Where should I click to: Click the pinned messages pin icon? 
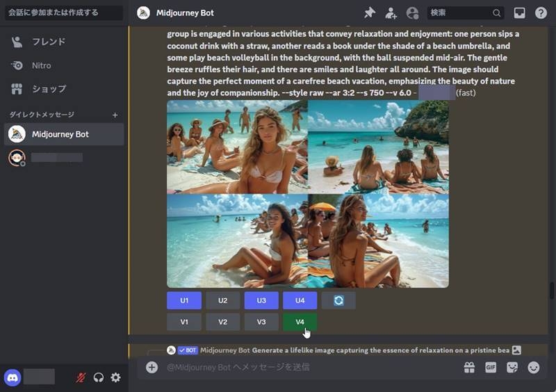370,13
